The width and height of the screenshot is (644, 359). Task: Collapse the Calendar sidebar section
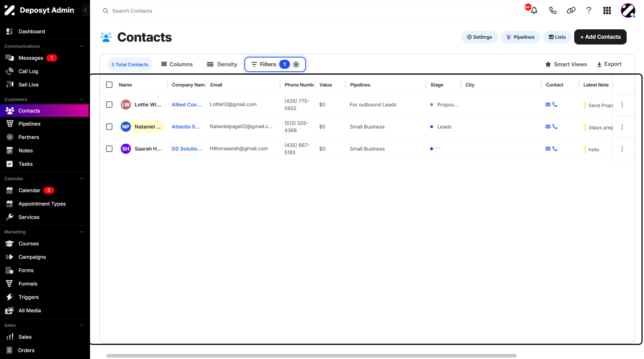[82, 179]
